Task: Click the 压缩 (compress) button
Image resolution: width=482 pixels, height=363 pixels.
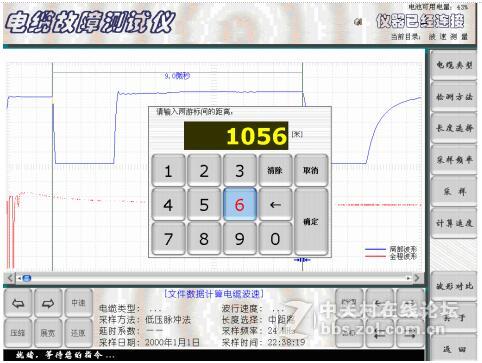Action: pyautogui.click(x=18, y=333)
